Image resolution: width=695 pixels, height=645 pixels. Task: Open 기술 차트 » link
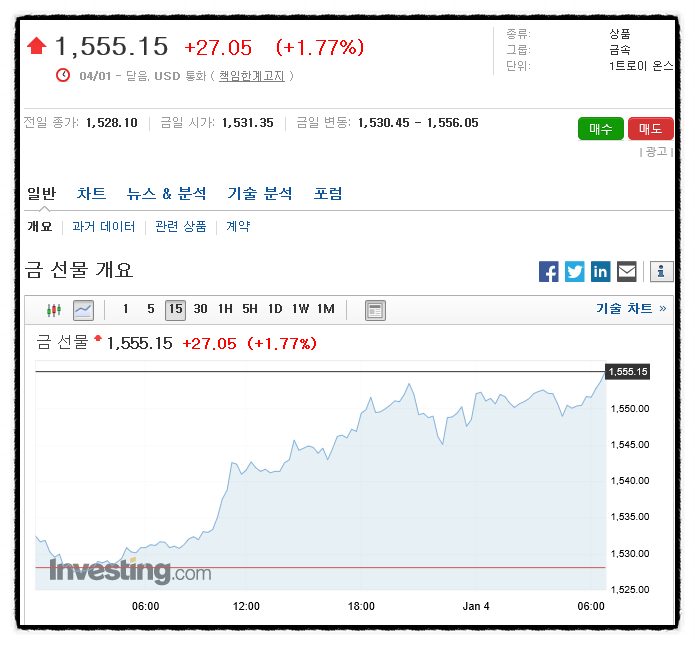[631, 309]
